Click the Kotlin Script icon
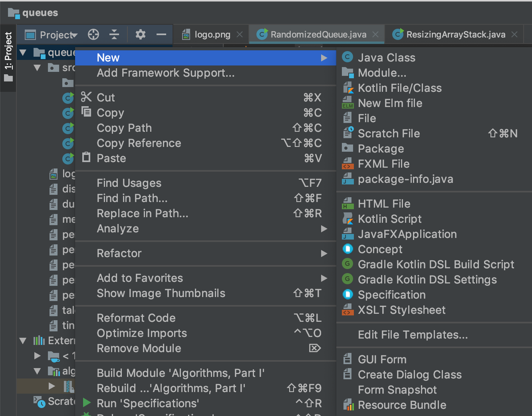532x416 pixels. [348, 219]
